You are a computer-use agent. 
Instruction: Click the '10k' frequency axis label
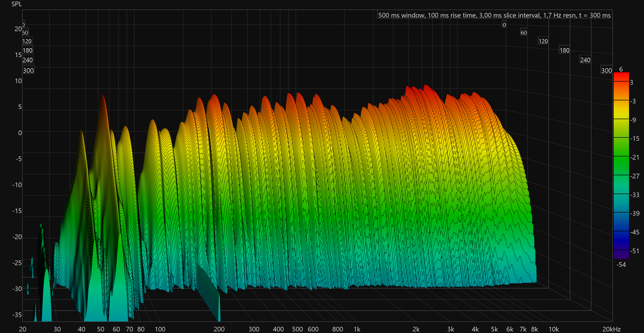(x=553, y=329)
